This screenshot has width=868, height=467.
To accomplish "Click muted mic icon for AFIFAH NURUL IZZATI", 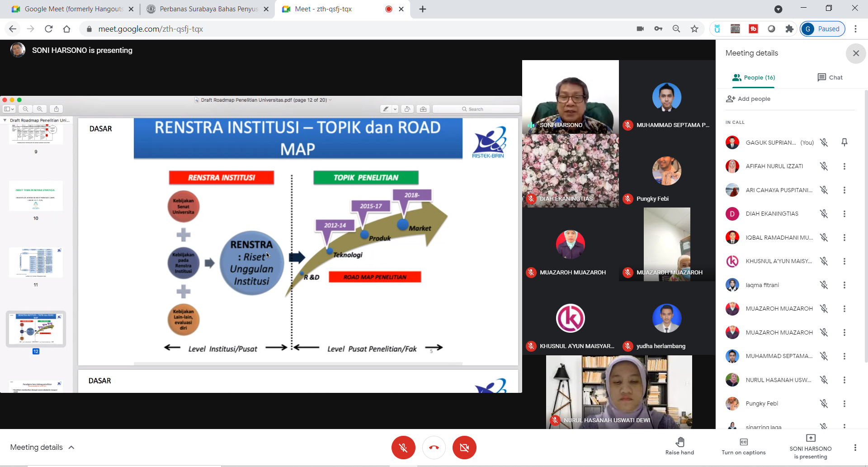I will pos(824,166).
